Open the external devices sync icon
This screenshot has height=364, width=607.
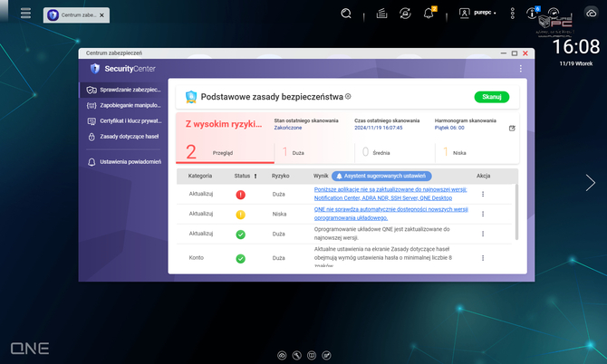click(405, 14)
